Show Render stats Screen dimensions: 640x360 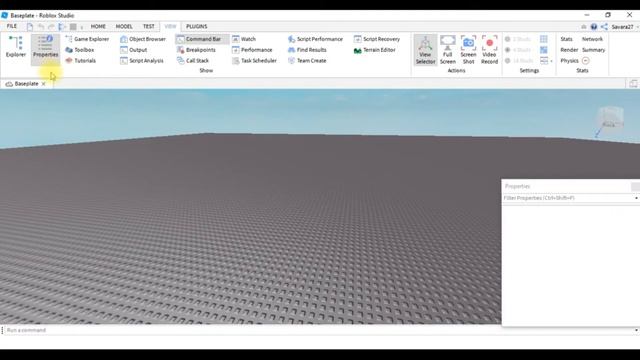point(569,50)
